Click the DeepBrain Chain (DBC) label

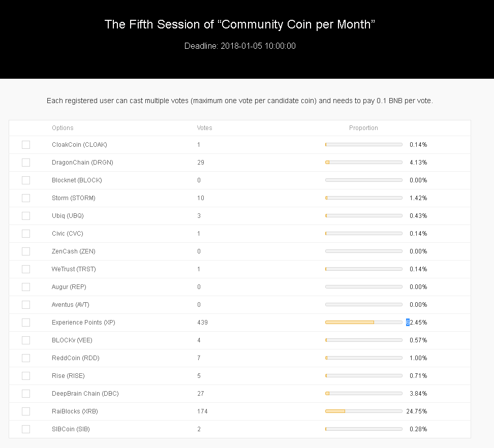85,394
